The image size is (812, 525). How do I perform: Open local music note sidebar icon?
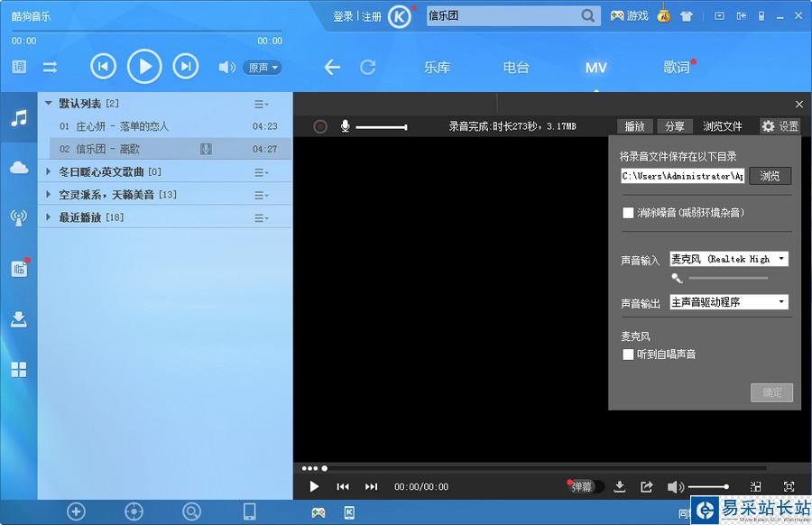click(x=19, y=118)
